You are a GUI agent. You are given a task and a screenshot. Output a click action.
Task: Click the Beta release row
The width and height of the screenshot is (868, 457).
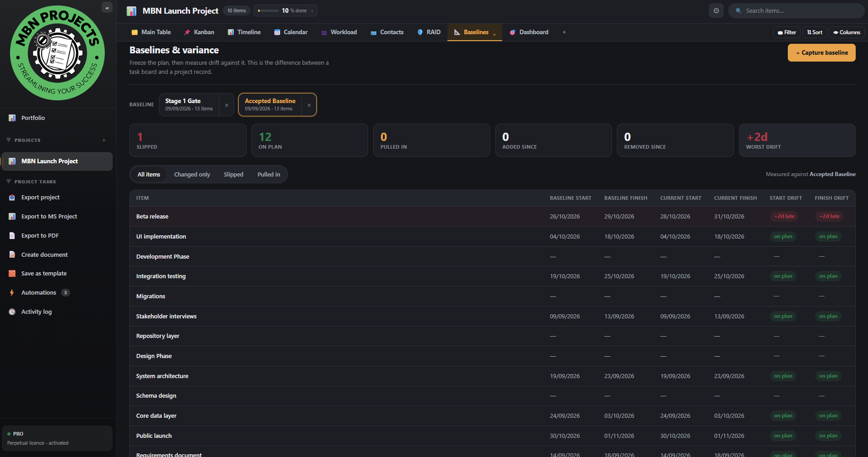pyautogui.click(x=492, y=217)
